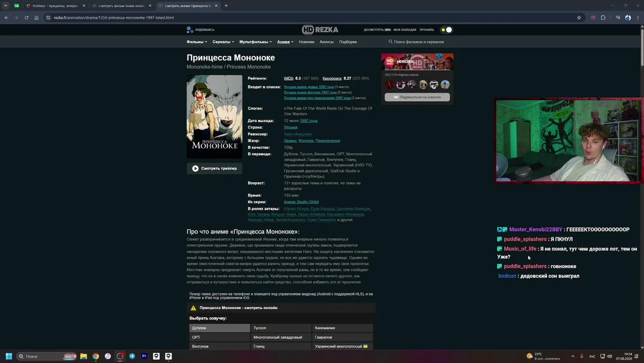This screenshot has height=363, width=644.
Task: Expand the 'Сериалы' dropdown menu
Action: (223, 42)
